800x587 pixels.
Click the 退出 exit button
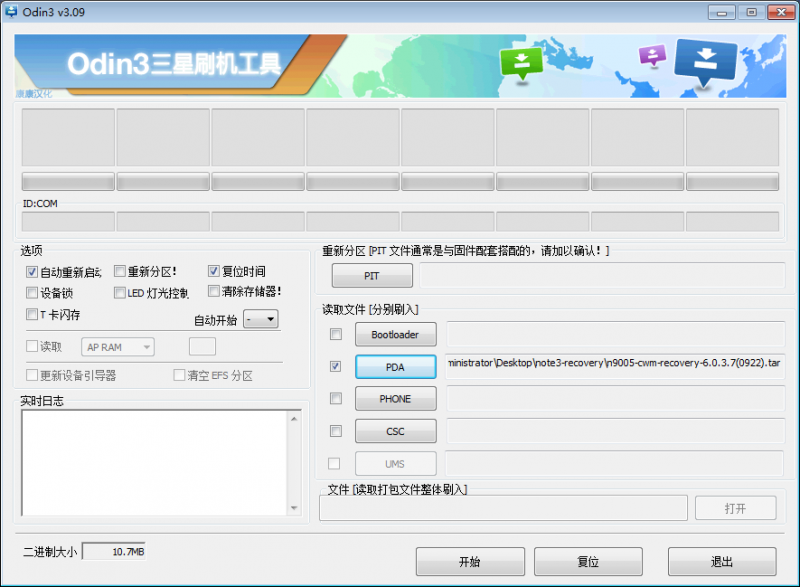722,562
